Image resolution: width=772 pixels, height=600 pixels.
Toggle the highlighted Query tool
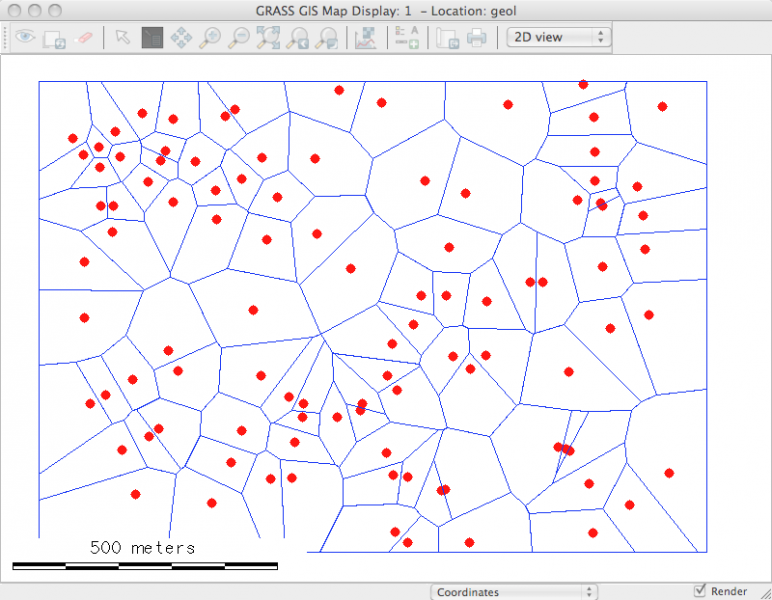click(x=152, y=38)
